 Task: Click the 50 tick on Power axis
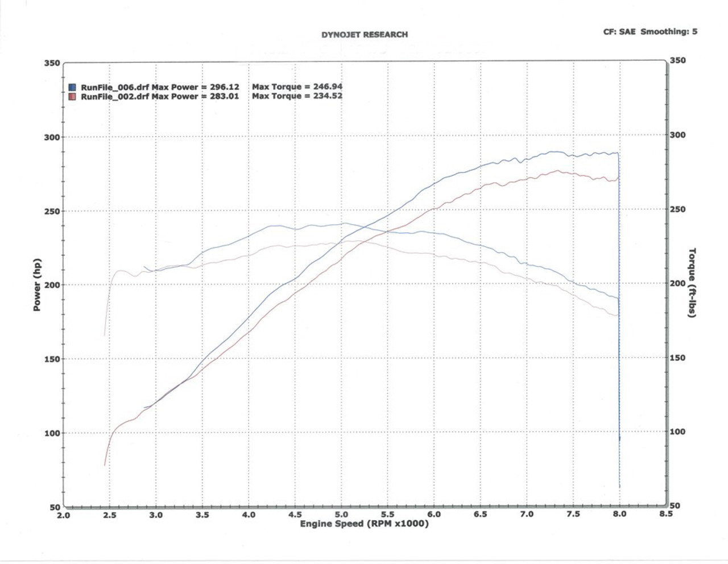coord(55,507)
